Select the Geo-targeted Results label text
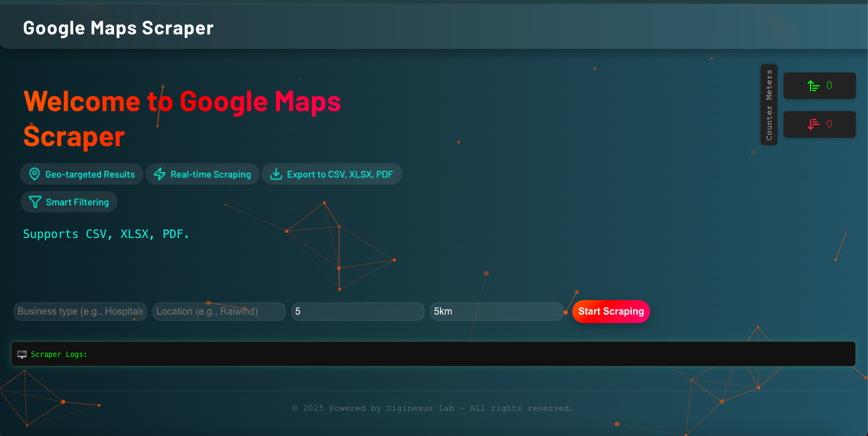868x436 pixels. coord(90,175)
